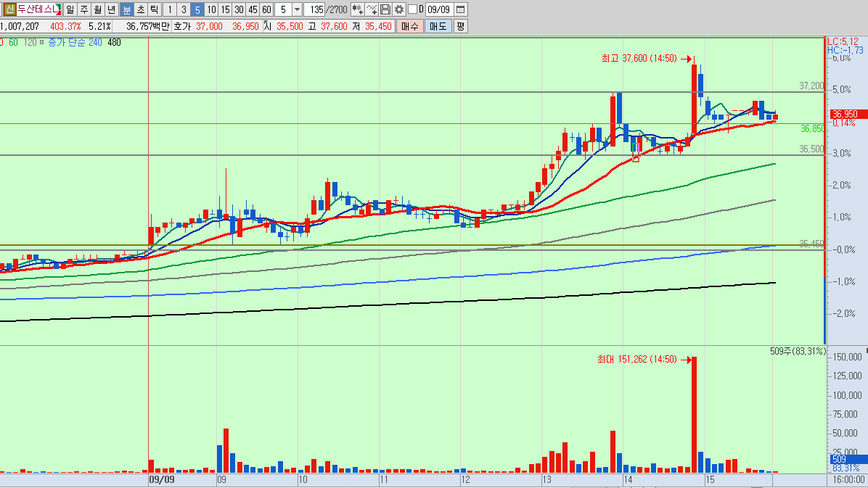Choose the highlighted 5-minute interval button
Viewport: 868px width, 488px height.
(x=197, y=9)
